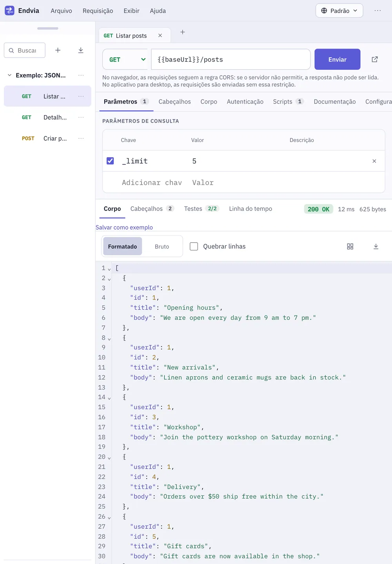Open the Requisição menu

98,11
